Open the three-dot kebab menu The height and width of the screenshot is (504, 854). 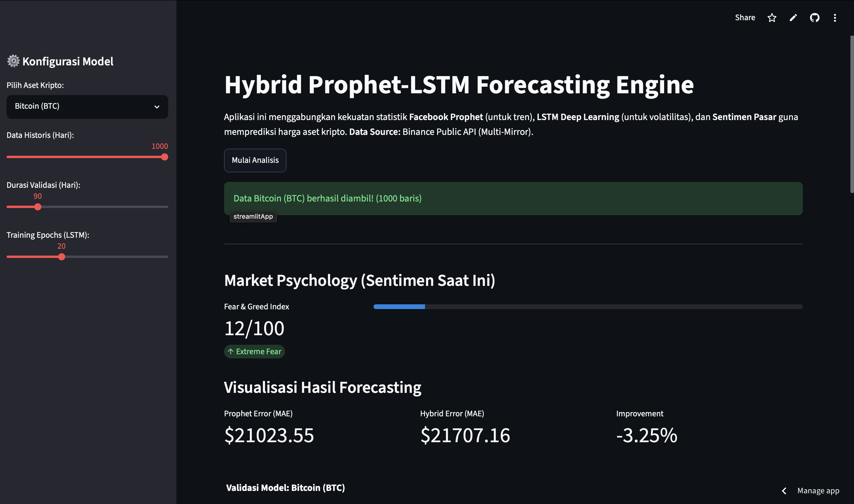click(835, 18)
